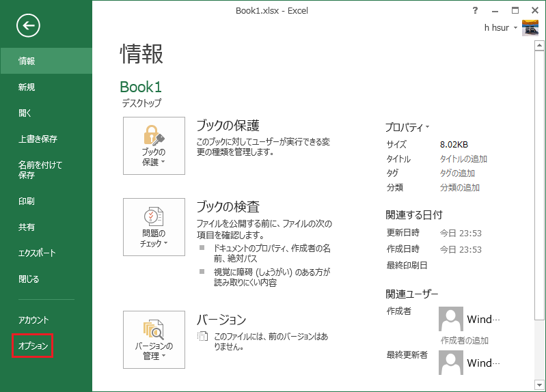Click the back arrow circle icon
The height and width of the screenshot is (392, 546).
point(28,26)
